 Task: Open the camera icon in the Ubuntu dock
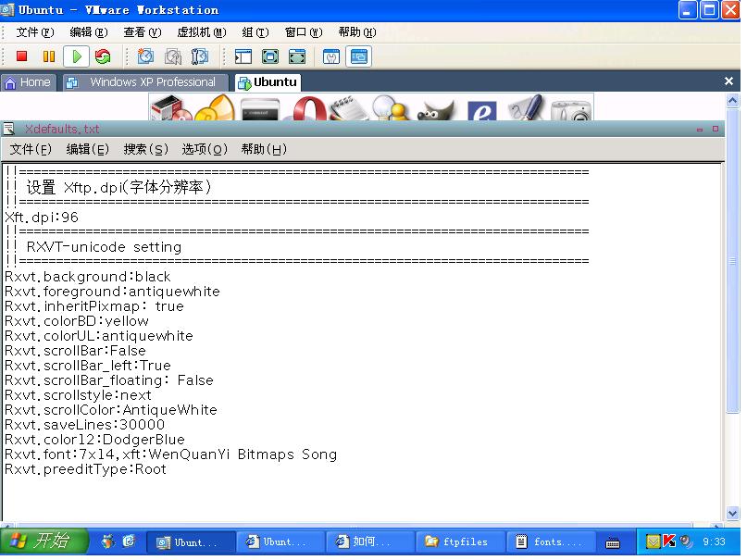(571, 110)
